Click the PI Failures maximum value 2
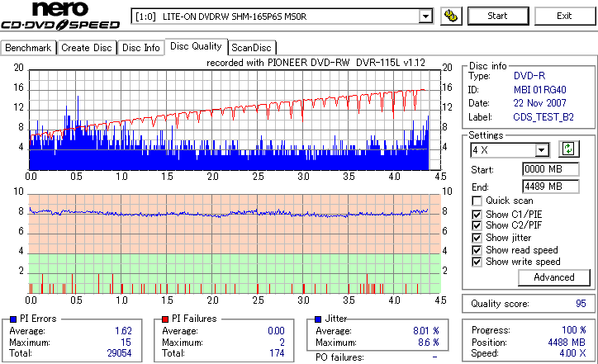Image resolution: width=598 pixels, height=364 pixels. click(282, 343)
